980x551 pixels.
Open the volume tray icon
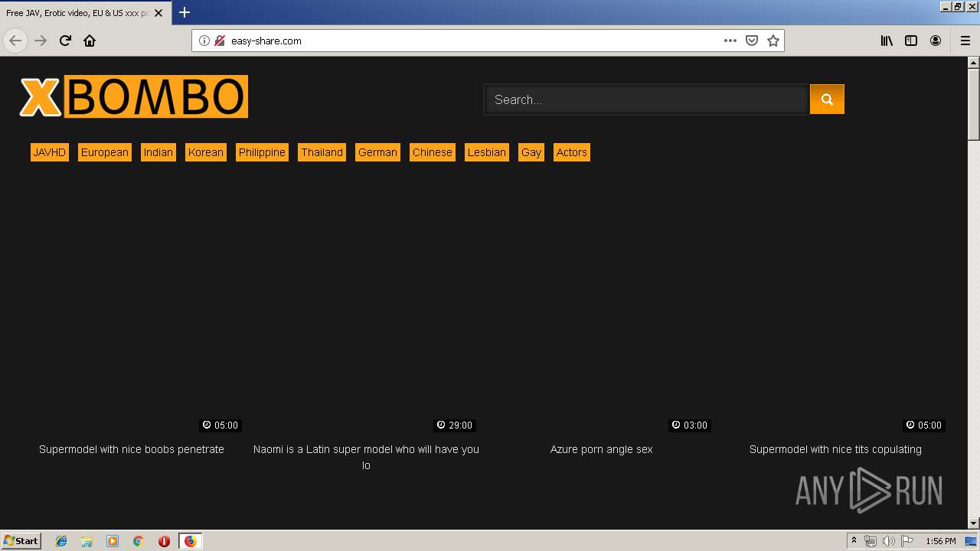point(888,541)
